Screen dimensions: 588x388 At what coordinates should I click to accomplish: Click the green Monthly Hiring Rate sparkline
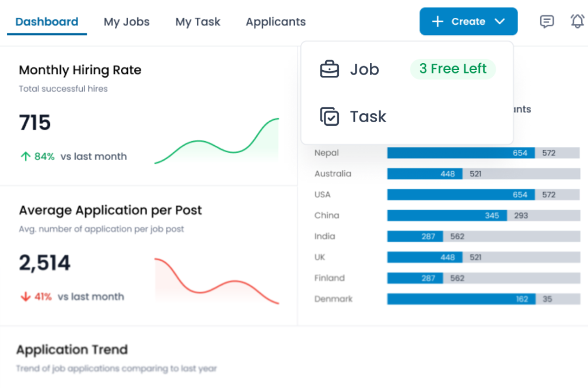217,143
